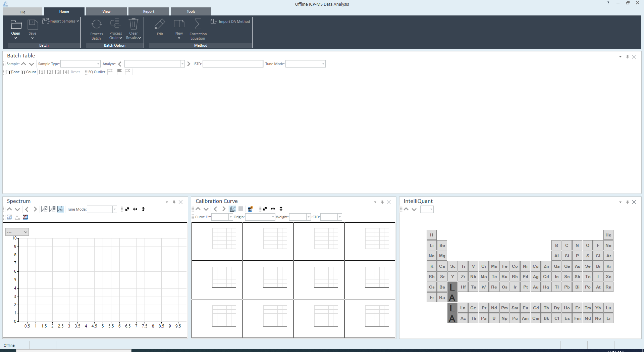The width and height of the screenshot is (644, 352).
Task: Toggle Calibration Curve graph view icon
Action: click(233, 209)
